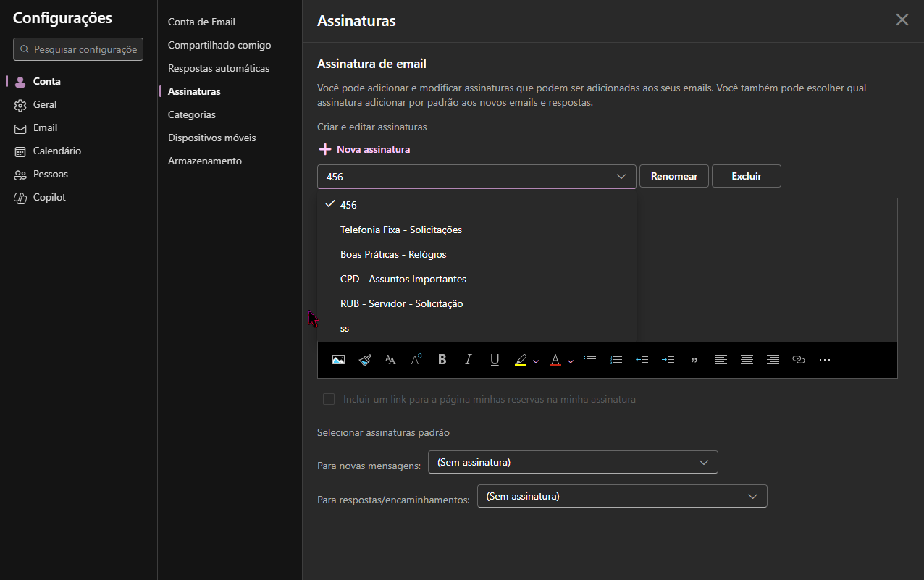Apply italic formatting in the signature toolbar

coord(468,360)
